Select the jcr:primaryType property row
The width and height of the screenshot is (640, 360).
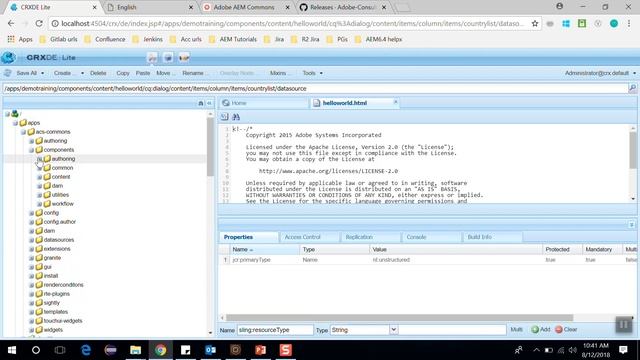tap(427, 260)
